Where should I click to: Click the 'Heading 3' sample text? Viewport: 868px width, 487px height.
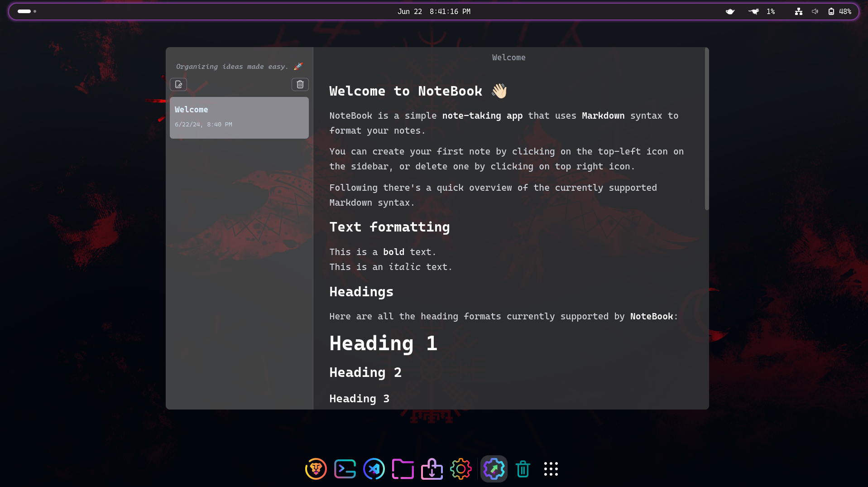pyautogui.click(x=360, y=399)
